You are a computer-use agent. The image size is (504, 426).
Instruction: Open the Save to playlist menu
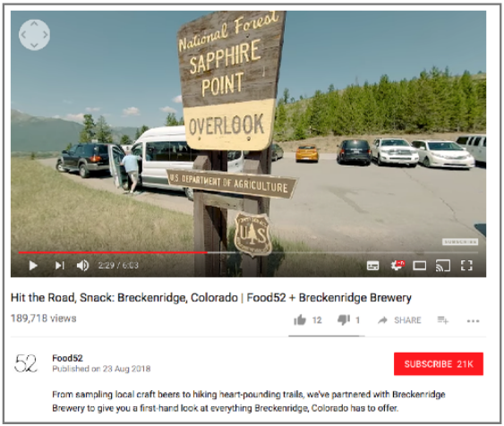coord(442,320)
